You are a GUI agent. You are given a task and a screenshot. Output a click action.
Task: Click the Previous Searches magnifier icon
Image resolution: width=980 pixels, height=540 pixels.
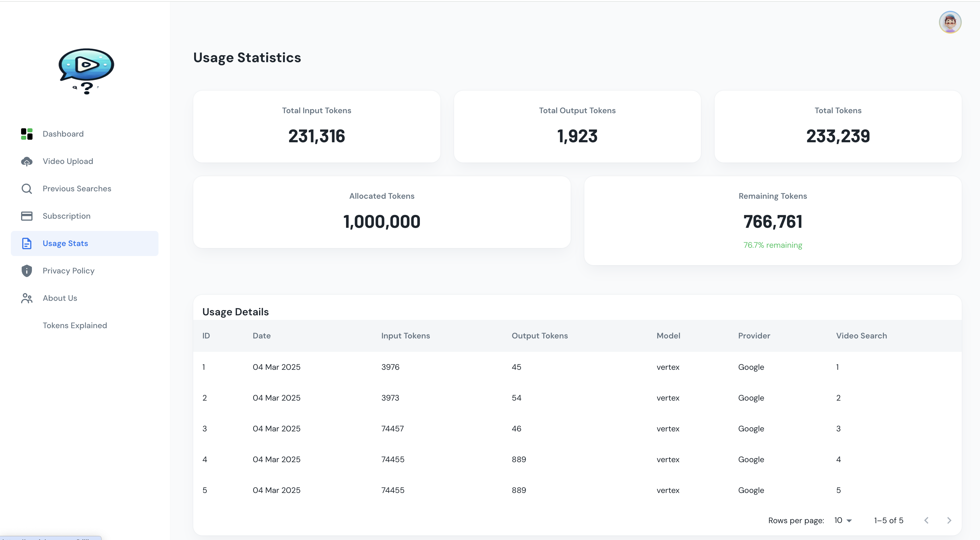click(x=27, y=189)
